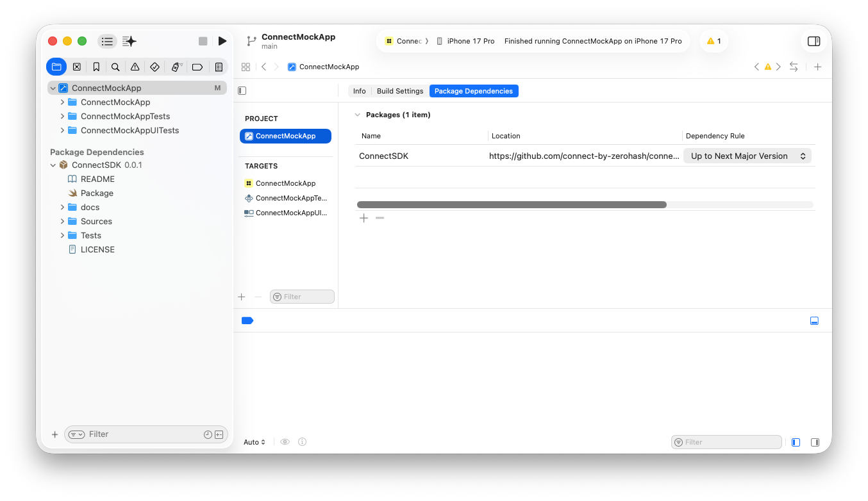This screenshot has height=501, width=868.
Task: Click the yellow warning count badge
Action: (x=714, y=41)
